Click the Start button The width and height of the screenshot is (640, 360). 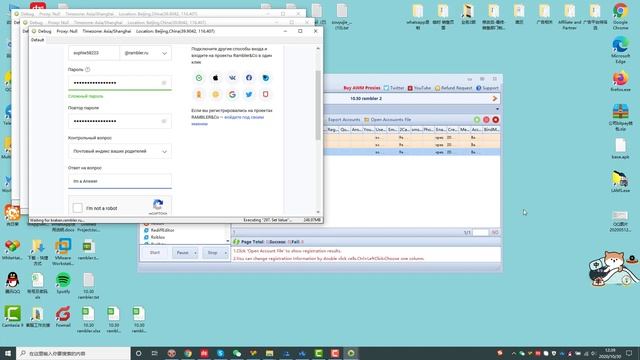tap(155, 253)
